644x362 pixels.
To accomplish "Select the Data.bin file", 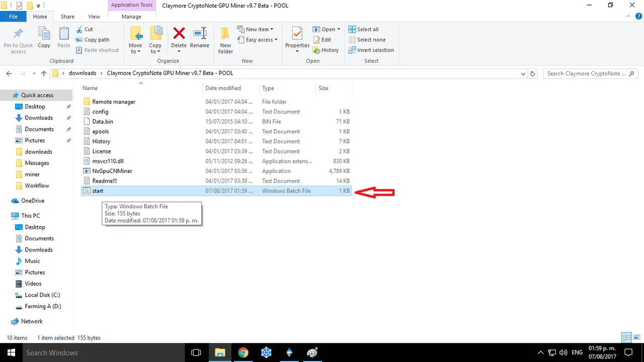I will click(216, 122).
